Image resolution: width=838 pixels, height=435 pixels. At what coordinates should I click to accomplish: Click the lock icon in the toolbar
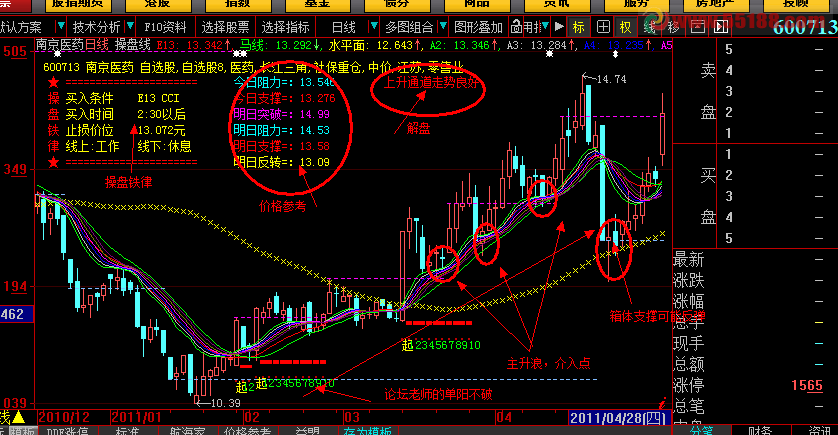516,26
